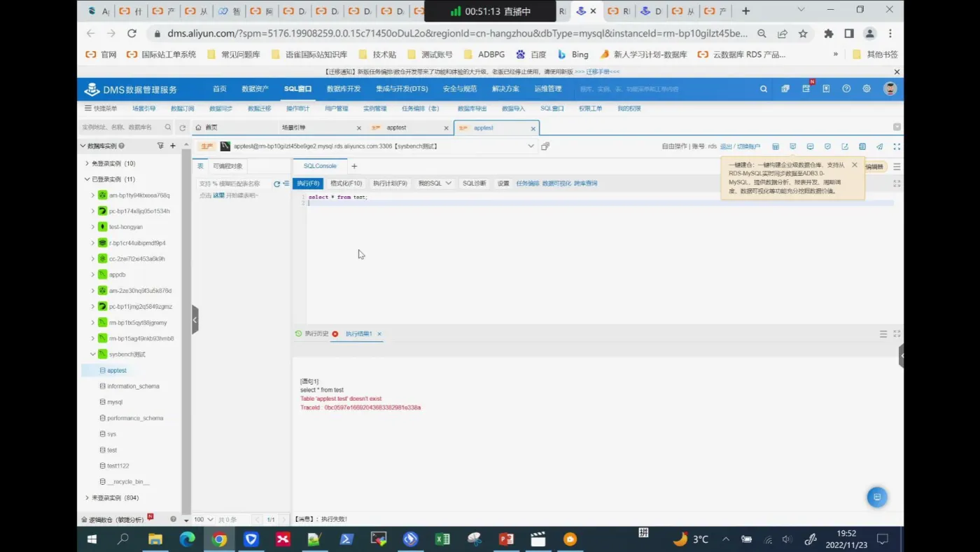Open the notification icon with red N badge
980x552 pixels.
(x=806, y=88)
